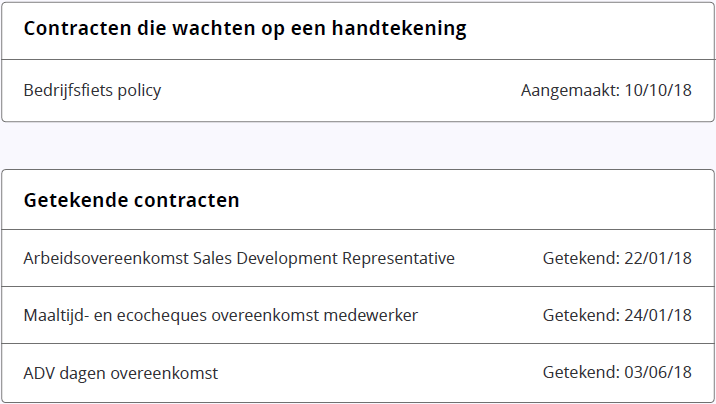Click the word handtekening in the top heading
716x404 pixels.
coord(399,28)
